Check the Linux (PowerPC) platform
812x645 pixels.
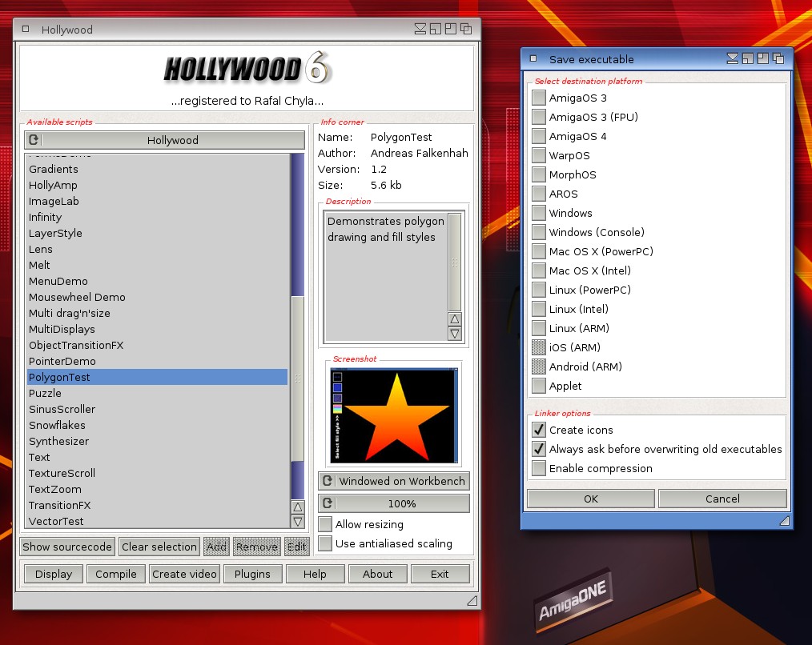[539, 290]
